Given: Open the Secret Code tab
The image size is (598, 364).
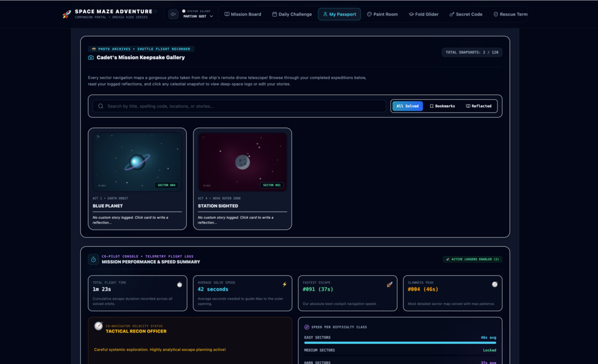Looking at the screenshot, I should [x=466, y=14].
